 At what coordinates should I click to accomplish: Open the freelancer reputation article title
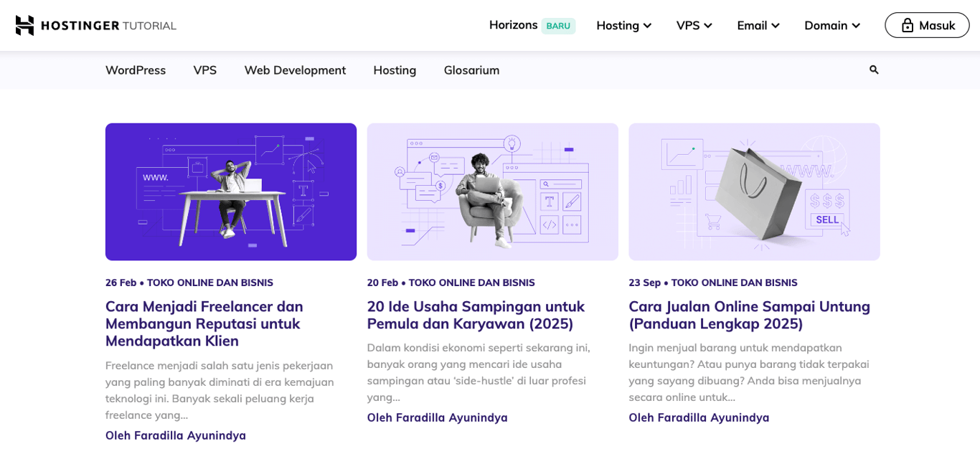coord(204,323)
